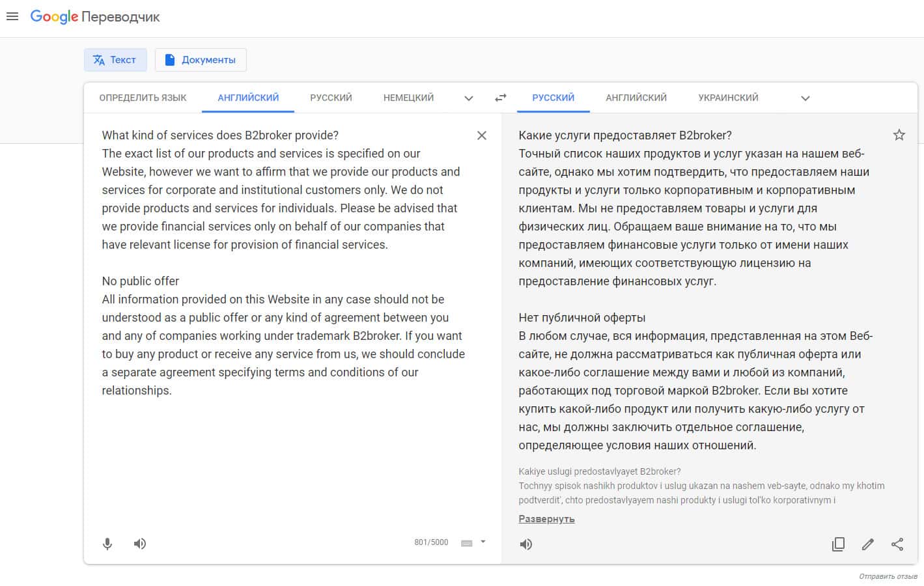Viewport: 924px width, 586px height.
Task: Click the swap languages arrows icon
Action: (500, 98)
